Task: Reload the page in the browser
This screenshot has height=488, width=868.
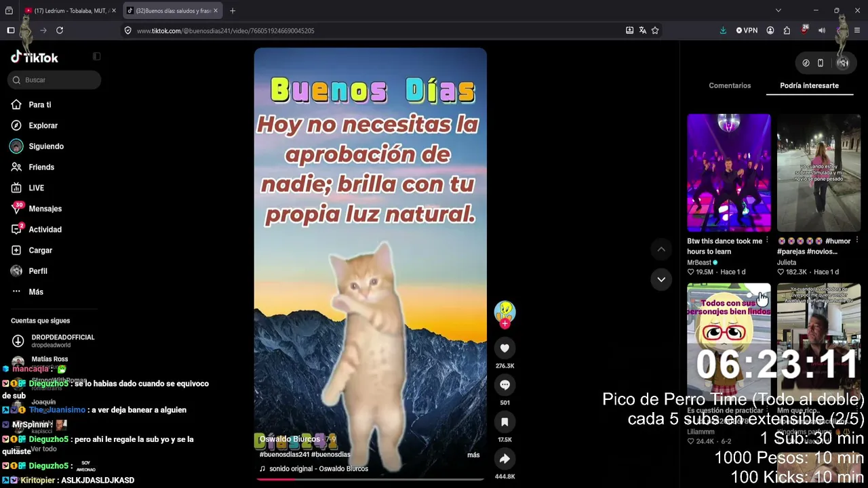Action: (x=60, y=30)
